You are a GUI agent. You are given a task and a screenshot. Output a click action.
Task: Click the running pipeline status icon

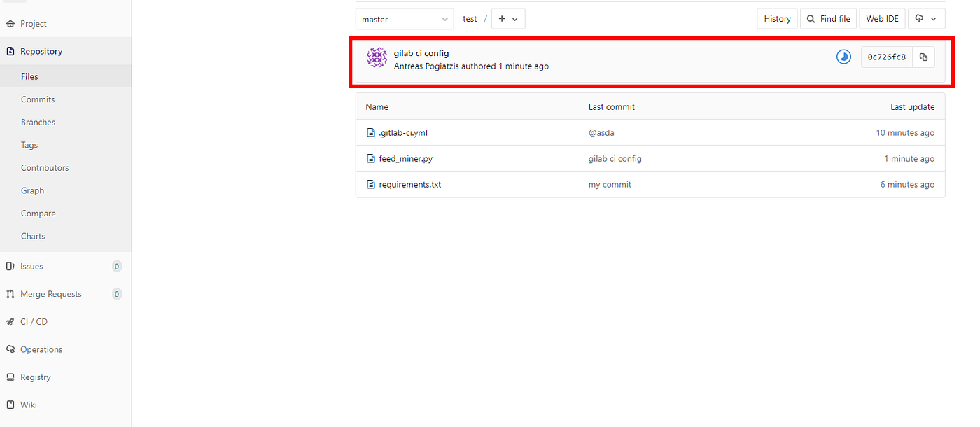tap(843, 57)
